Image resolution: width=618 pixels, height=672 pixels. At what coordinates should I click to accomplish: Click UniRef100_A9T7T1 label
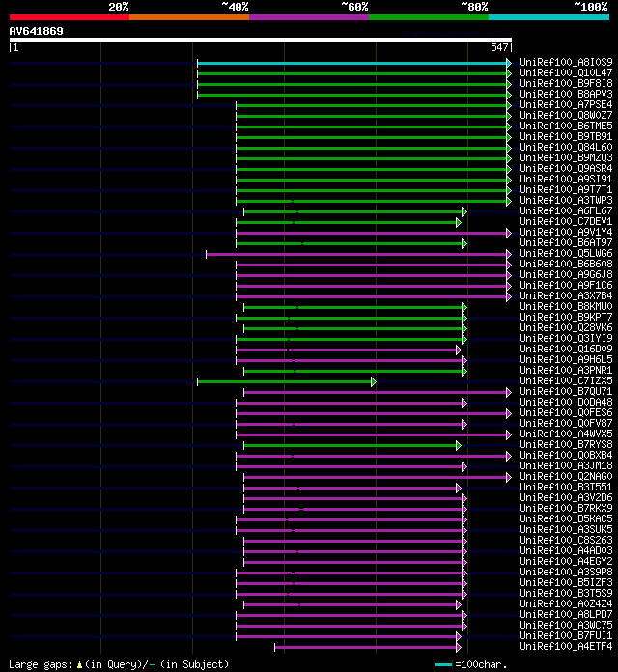(566, 190)
